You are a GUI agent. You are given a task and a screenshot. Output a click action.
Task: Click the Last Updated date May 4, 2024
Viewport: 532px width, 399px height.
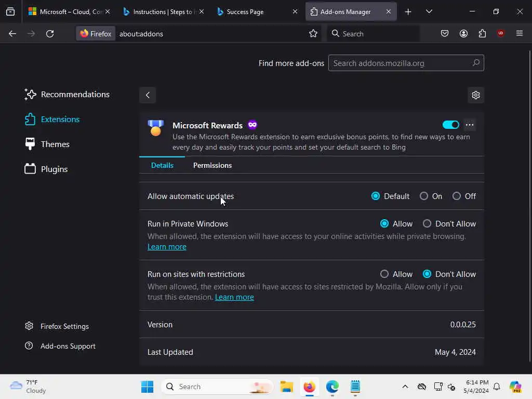click(x=455, y=352)
